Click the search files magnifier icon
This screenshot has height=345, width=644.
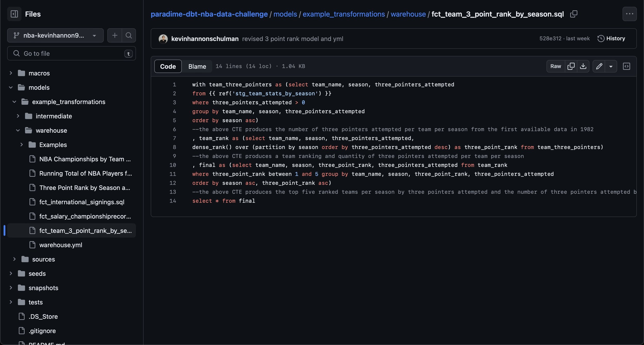tap(129, 35)
